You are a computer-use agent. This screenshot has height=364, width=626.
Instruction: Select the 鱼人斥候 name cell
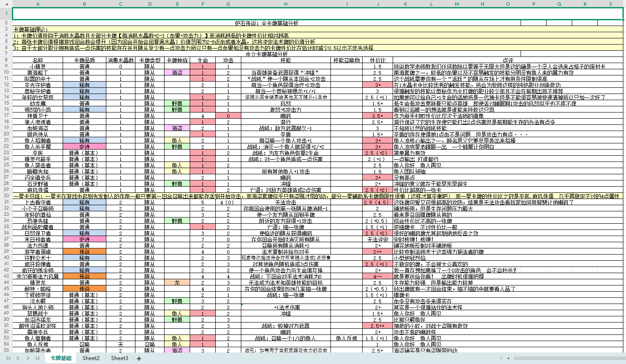pos(38,344)
